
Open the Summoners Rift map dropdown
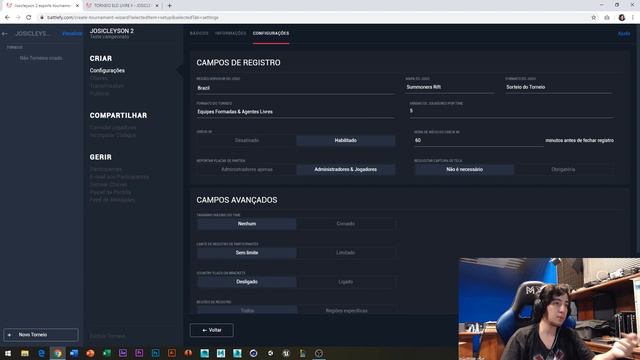pyautogui.click(x=450, y=87)
